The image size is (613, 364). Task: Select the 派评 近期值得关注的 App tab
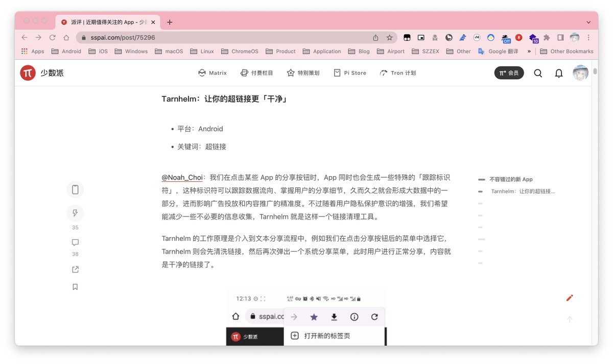108,22
